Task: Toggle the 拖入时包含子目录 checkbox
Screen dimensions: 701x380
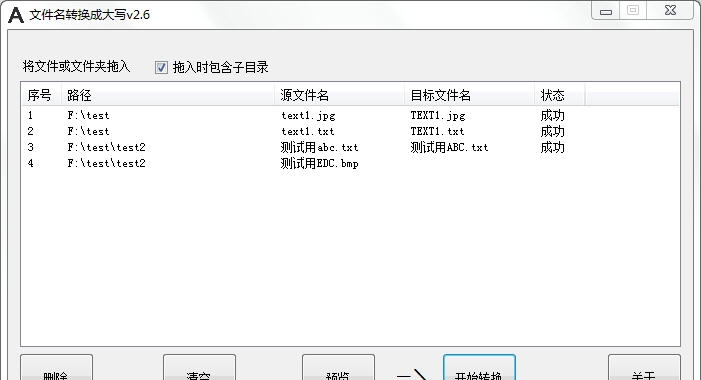Action: tap(161, 68)
